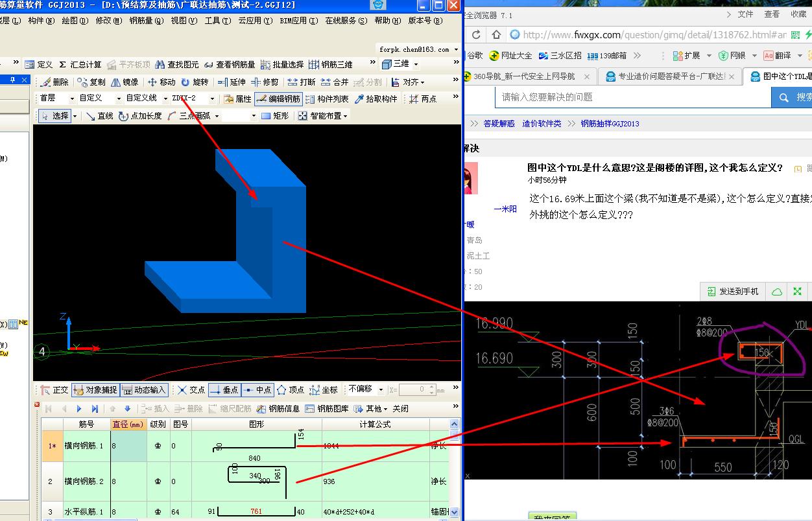Select the 移动 move tool
The image size is (812, 521).
tap(161, 82)
